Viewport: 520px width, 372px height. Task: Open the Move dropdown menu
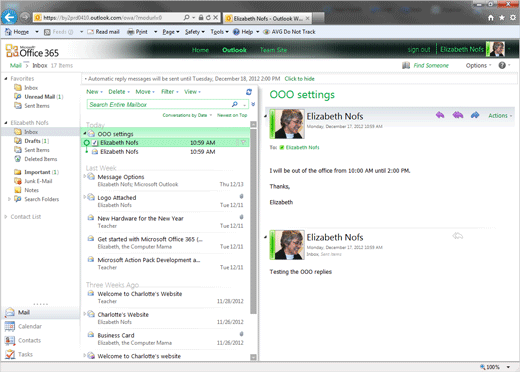145,92
